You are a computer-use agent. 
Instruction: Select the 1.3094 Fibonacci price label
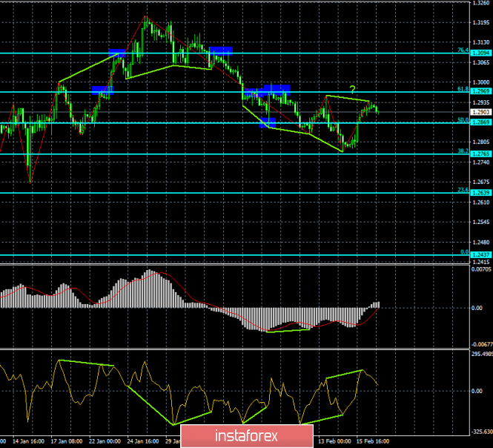pos(481,53)
